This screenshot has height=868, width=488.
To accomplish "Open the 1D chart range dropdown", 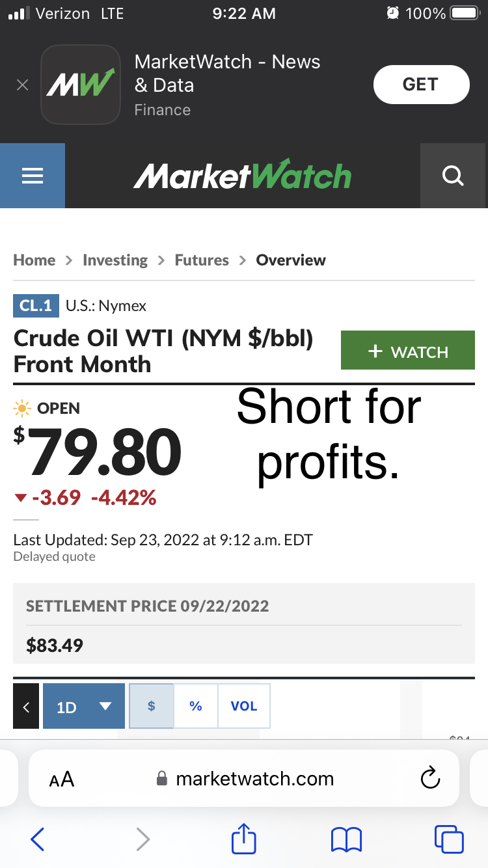I will 84,706.
